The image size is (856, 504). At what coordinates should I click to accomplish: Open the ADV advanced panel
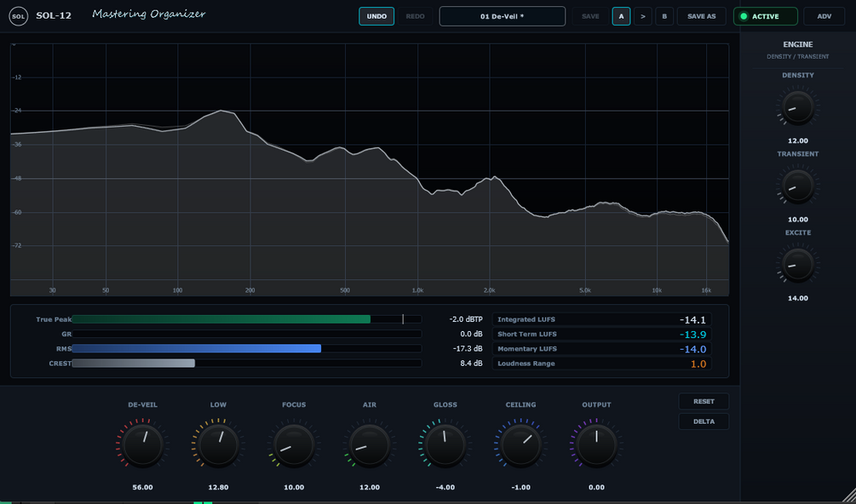[x=824, y=16]
